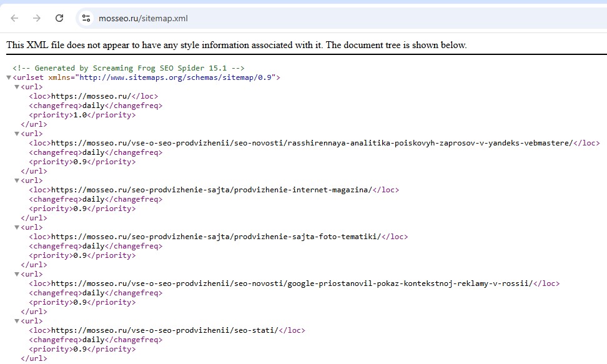Reload the sitemap.xml page
The image size is (607, 364).
coord(59,18)
